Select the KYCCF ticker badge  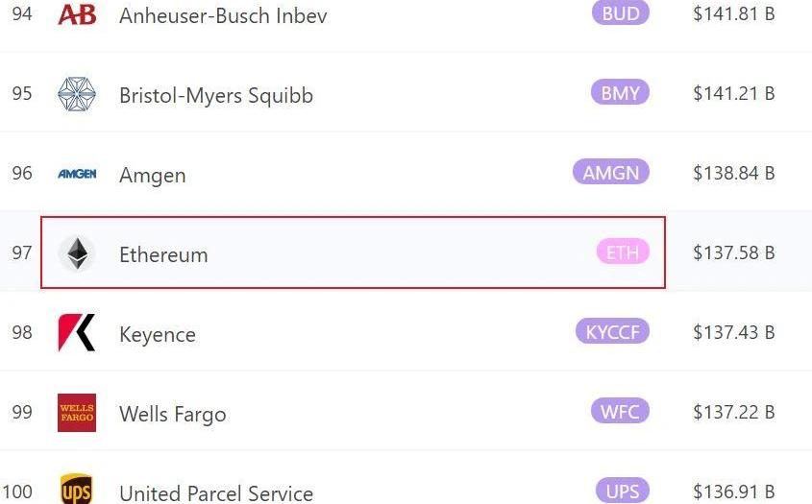tap(613, 331)
